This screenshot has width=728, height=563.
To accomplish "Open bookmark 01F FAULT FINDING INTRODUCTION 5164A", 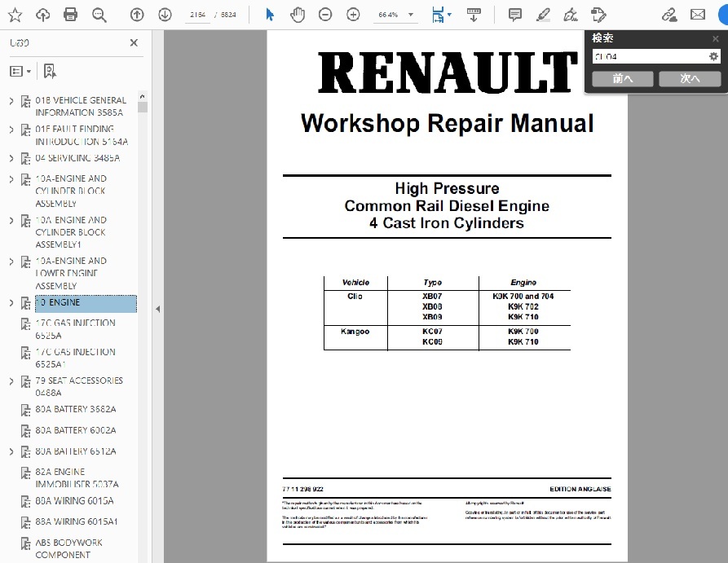I will (82, 135).
